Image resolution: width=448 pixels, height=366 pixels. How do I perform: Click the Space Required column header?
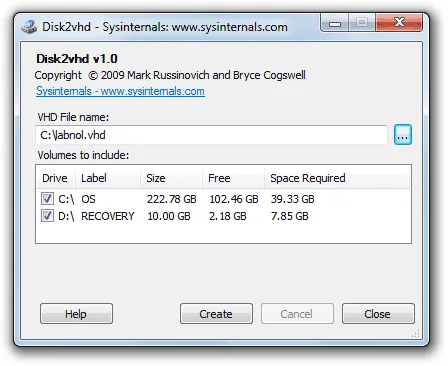tap(337, 178)
